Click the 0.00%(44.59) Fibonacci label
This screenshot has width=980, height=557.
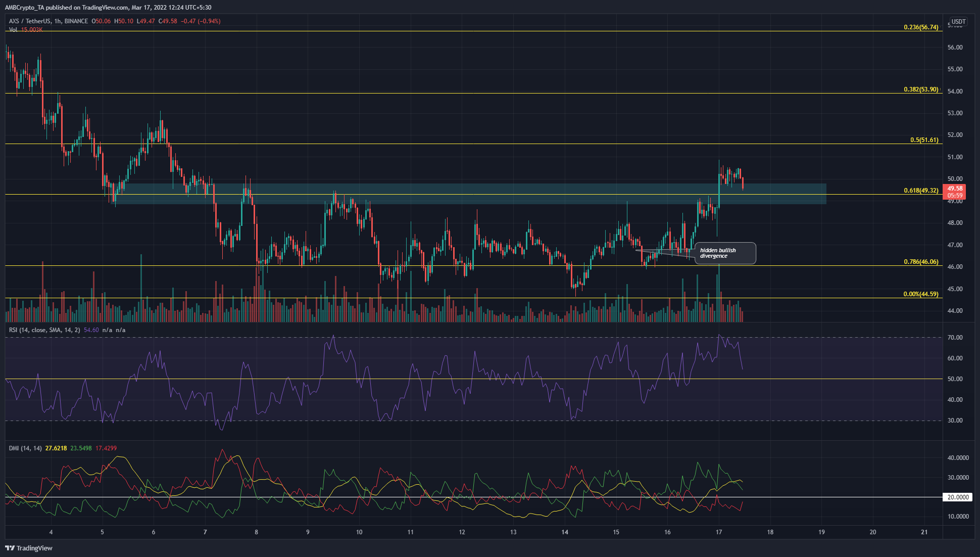click(920, 294)
